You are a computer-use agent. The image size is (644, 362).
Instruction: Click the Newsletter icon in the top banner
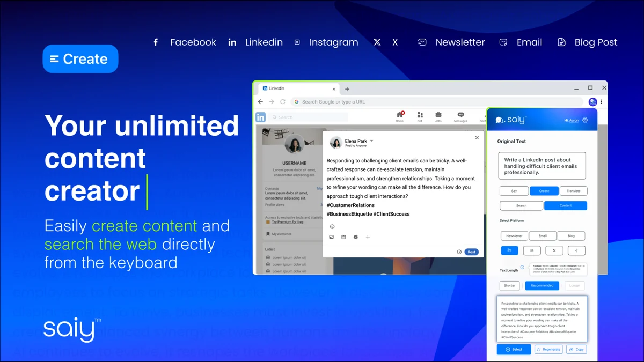422,42
